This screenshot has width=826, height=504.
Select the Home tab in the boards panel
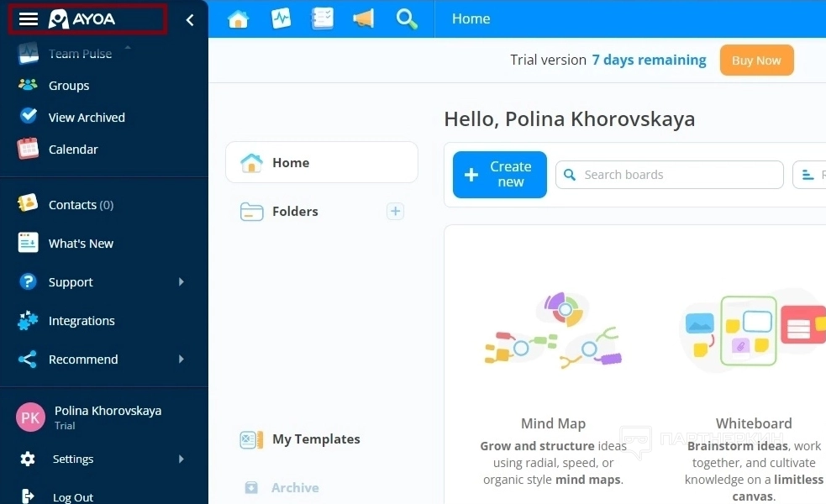(322, 162)
